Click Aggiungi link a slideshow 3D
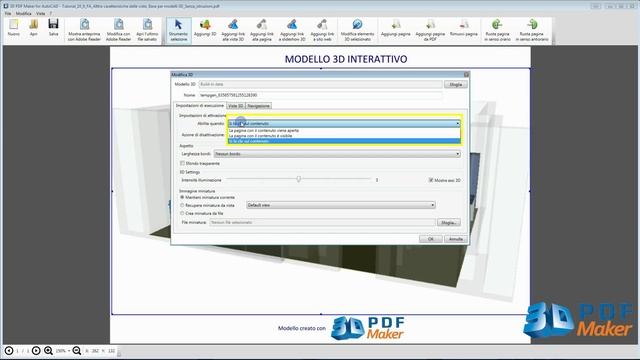Image resolution: width=640 pixels, height=360 pixels. pyautogui.click(x=292, y=30)
